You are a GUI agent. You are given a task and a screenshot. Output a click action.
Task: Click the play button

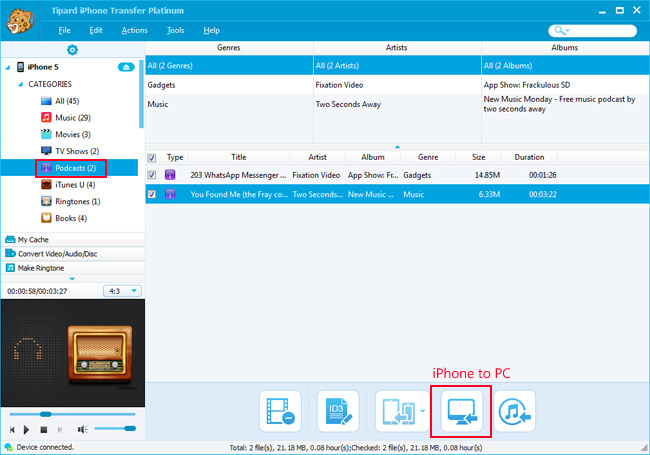coord(26,429)
